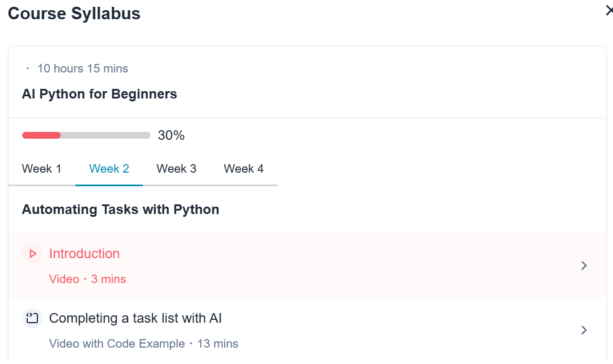Open the Week 3 tab

(x=176, y=169)
